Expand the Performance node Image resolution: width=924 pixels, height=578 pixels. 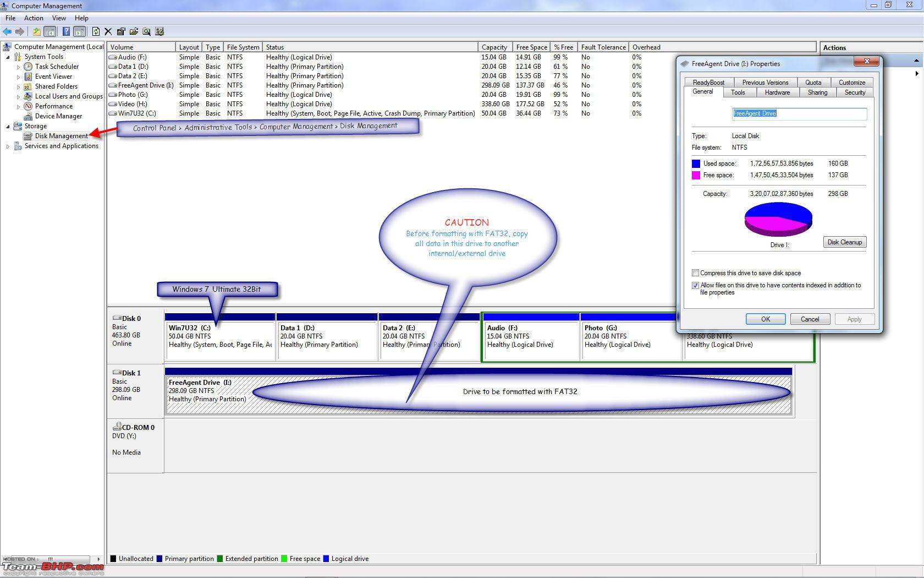18,106
